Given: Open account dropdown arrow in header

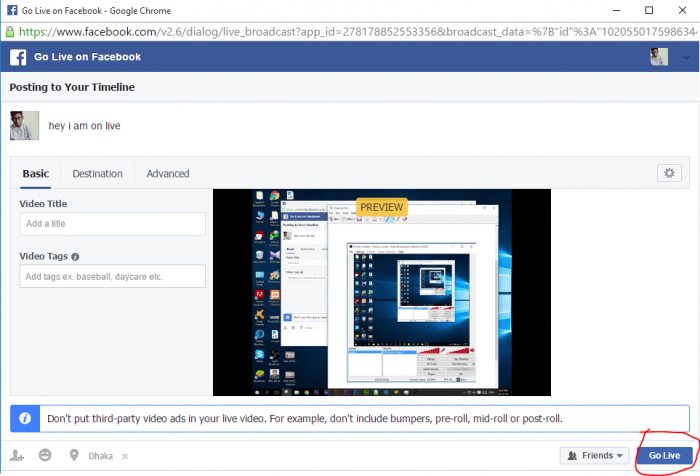Looking at the screenshot, I should click(x=686, y=58).
